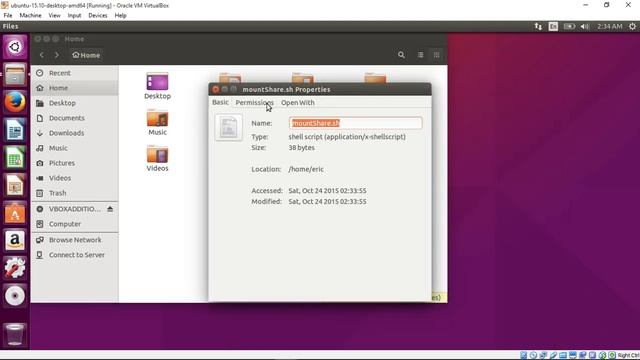
Task: Open the Files launcher icon
Action: tap(15, 75)
